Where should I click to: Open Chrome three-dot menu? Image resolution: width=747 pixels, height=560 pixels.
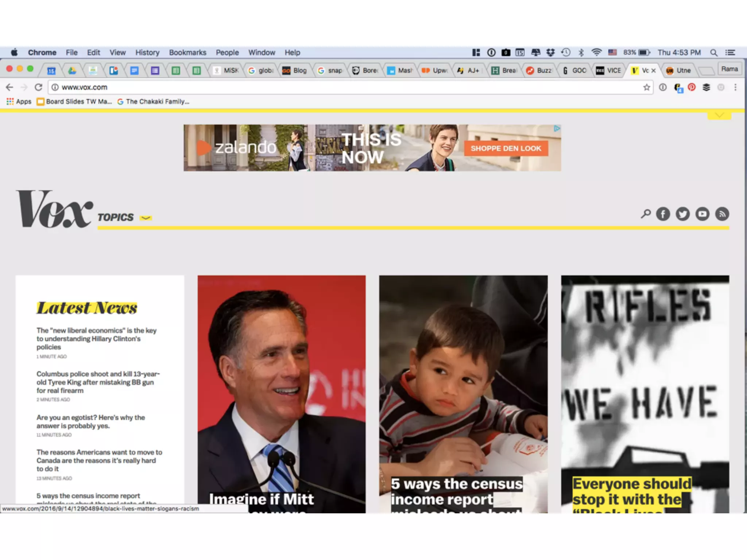click(x=735, y=87)
